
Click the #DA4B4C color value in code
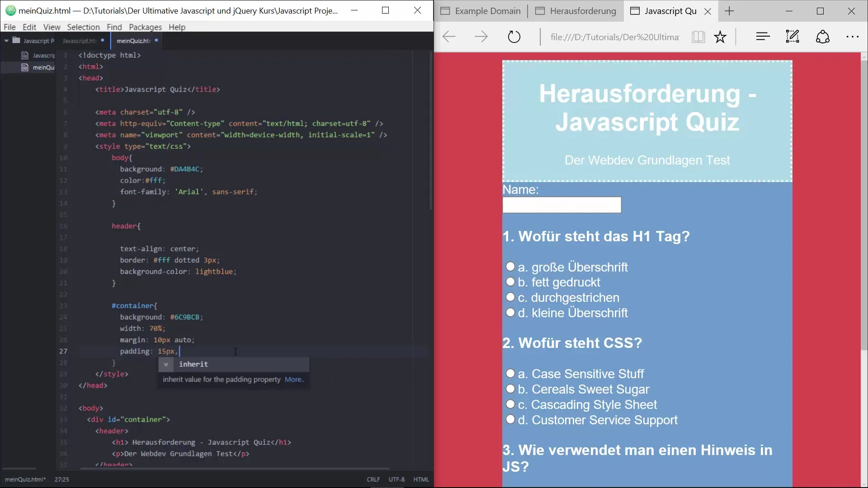(184, 169)
